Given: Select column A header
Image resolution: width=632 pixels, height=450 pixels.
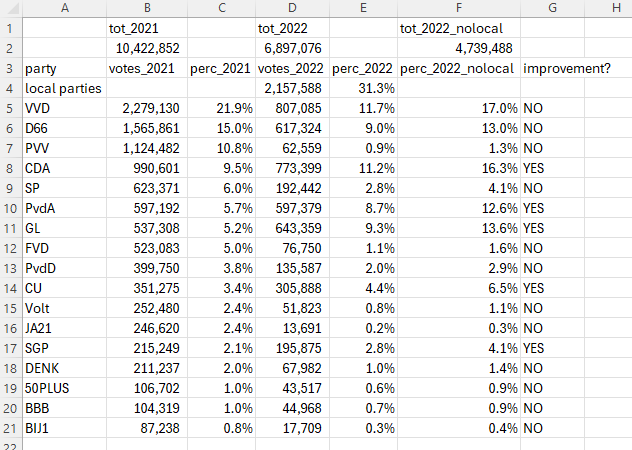Looking at the screenshot, I should click(64, 8).
